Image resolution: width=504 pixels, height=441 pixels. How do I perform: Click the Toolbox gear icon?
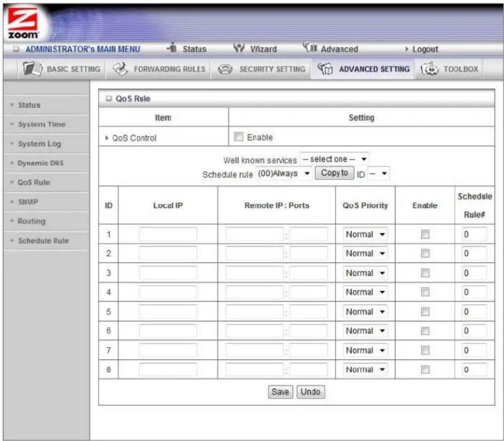[430, 68]
